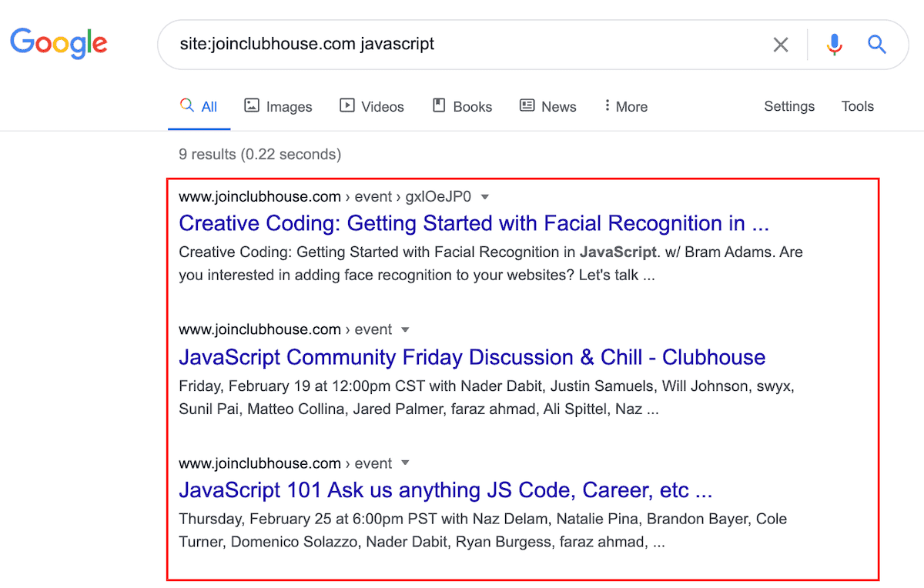The image size is (924, 588).
Task: Expand the chevron next to the JavaScript 101 result URL
Action: tap(405, 463)
